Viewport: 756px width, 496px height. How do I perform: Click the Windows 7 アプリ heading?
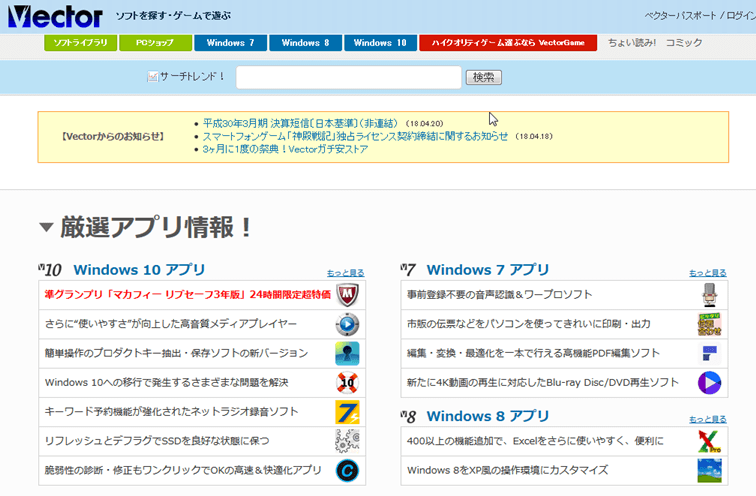[x=488, y=269]
